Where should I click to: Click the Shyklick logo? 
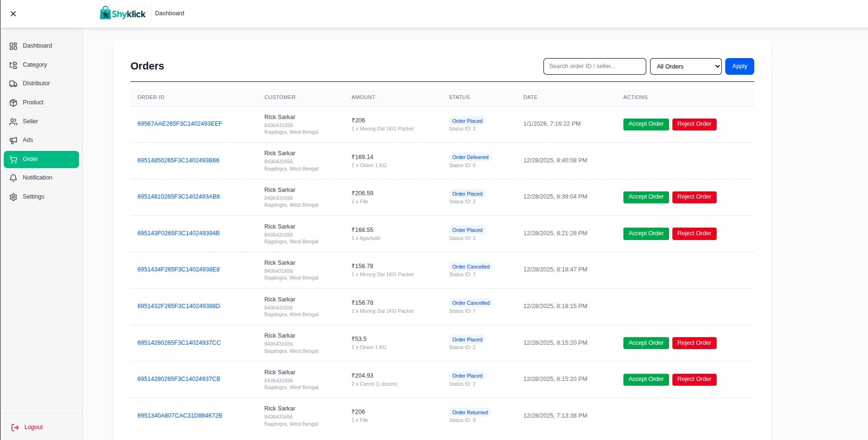click(x=123, y=13)
